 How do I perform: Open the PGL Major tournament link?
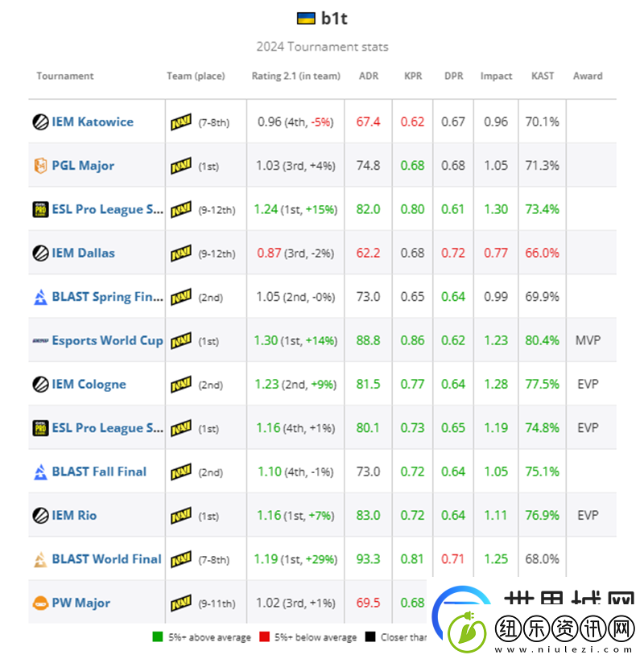pos(83,166)
